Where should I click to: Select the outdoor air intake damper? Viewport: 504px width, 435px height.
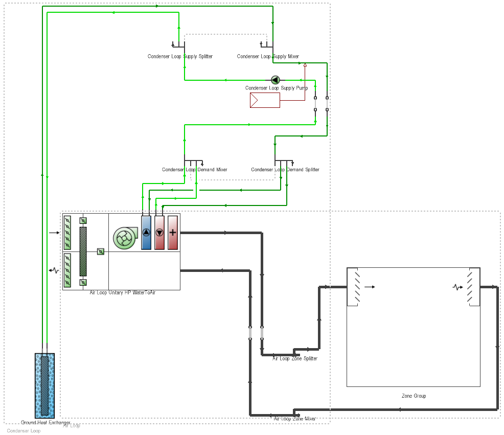[x=67, y=233]
